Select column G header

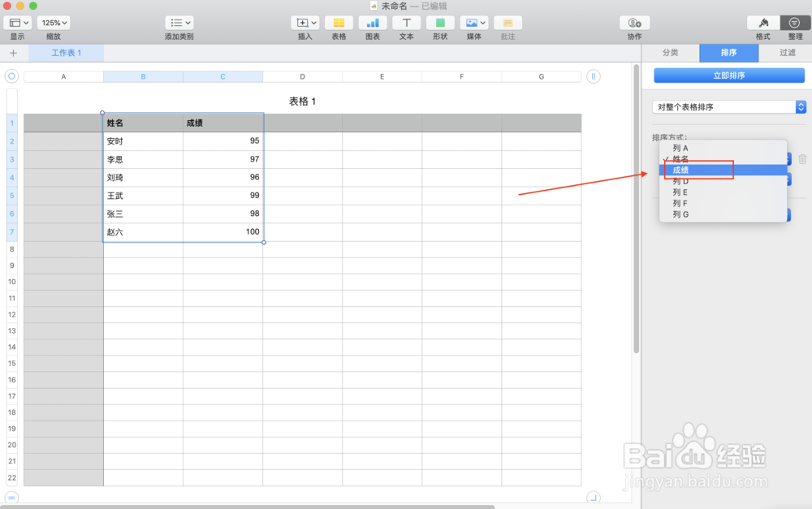[x=541, y=76]
